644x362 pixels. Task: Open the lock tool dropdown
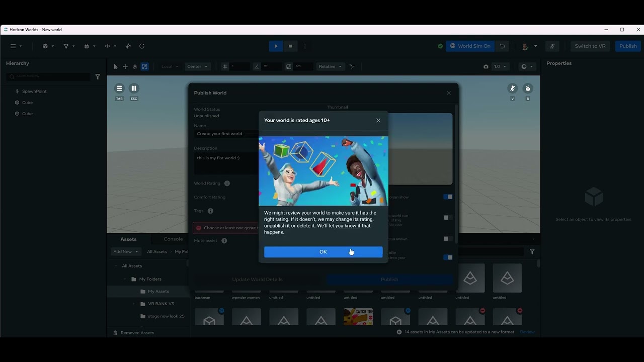90,46
